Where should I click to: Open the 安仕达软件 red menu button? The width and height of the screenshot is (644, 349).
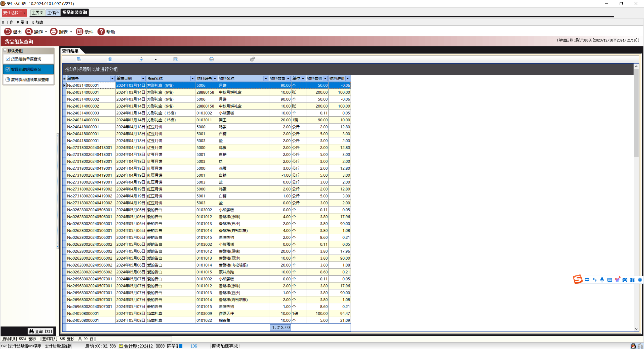coord(14,13)
